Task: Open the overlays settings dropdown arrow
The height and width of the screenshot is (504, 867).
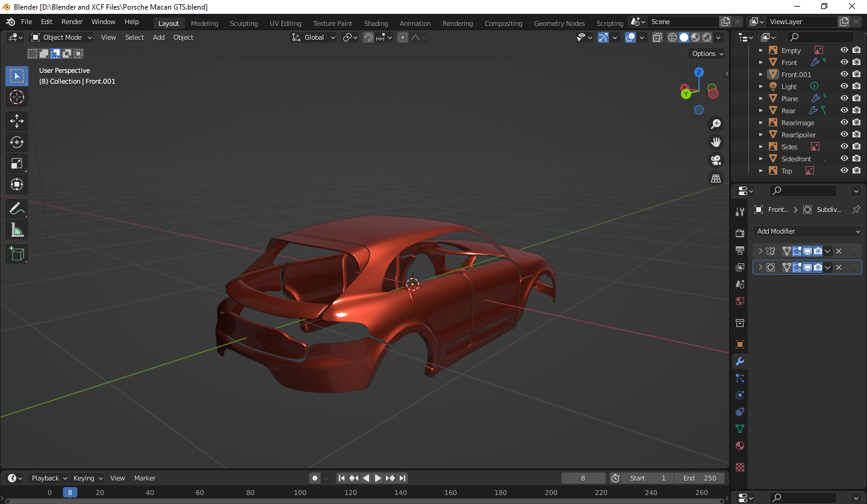Action: pos(642,37)
